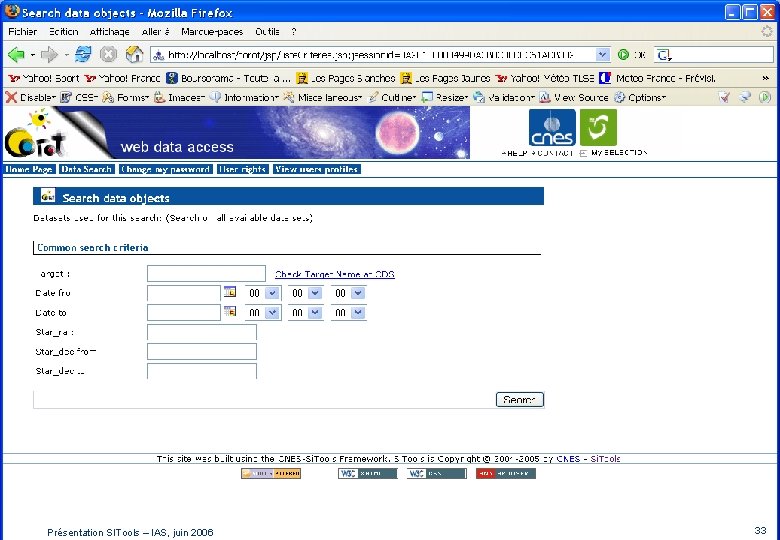Go to the Data Search tab

coord(87,169)
